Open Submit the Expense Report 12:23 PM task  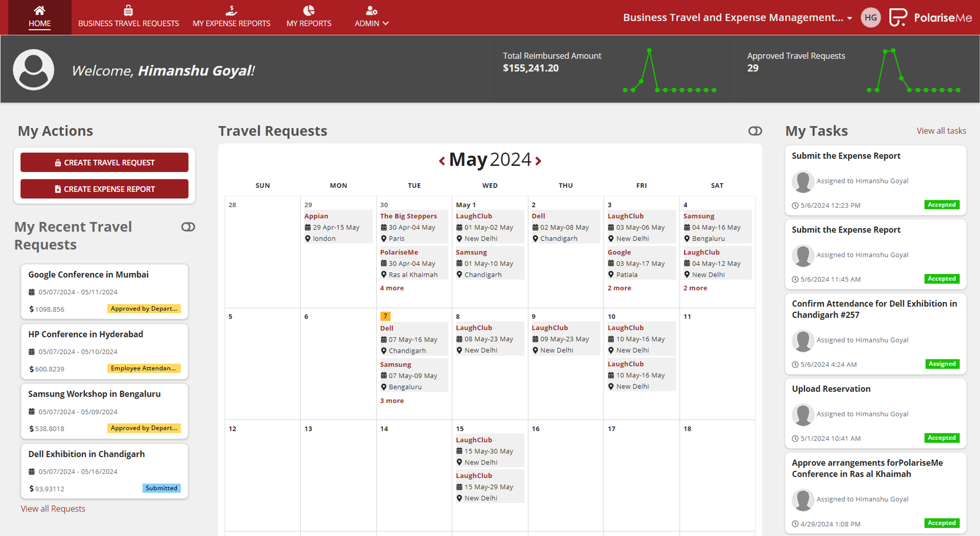point(875,180)
